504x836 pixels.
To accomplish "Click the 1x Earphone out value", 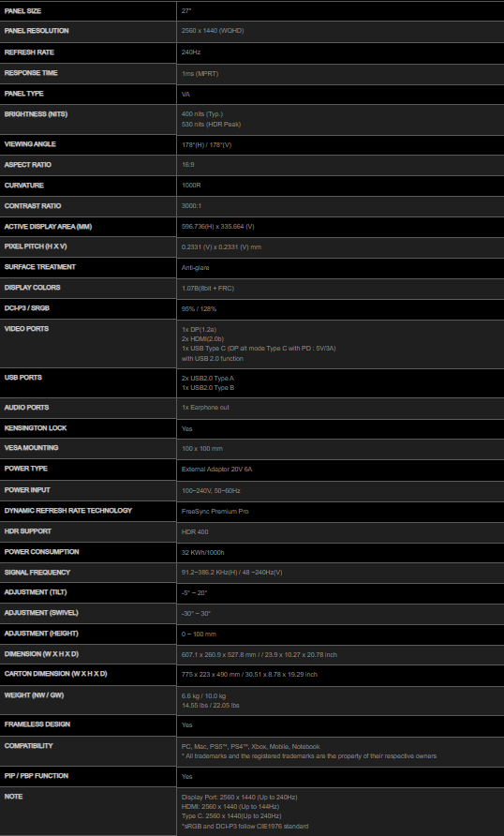I will (205, 408).
